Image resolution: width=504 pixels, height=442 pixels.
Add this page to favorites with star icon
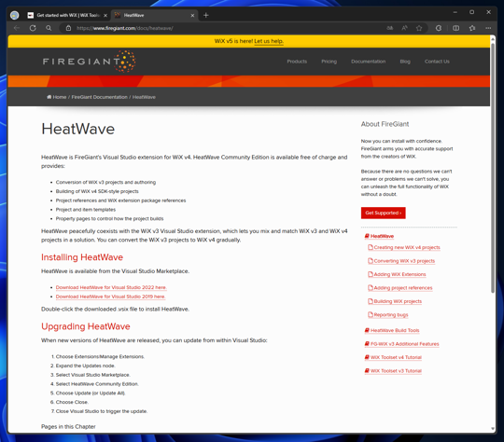(419, 28)
